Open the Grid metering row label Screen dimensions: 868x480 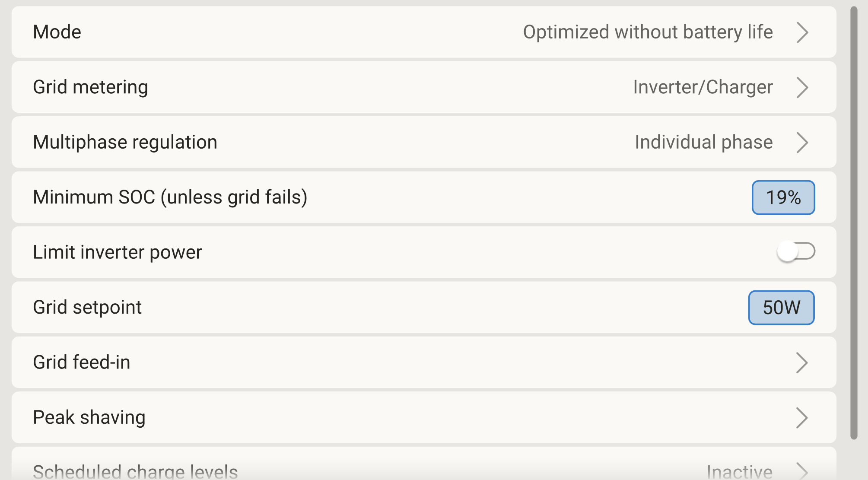click(x=90, y=87)
